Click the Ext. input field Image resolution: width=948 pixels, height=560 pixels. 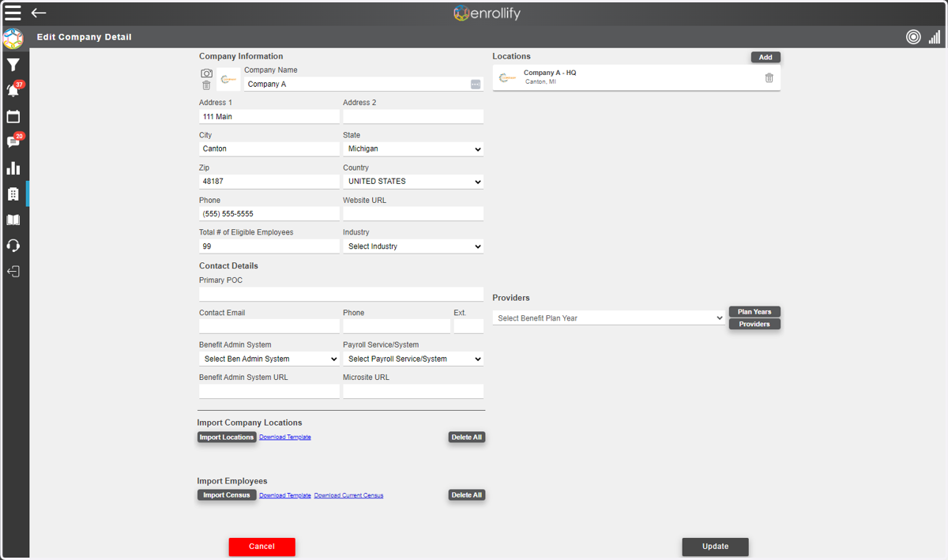[x=468, y=326]
